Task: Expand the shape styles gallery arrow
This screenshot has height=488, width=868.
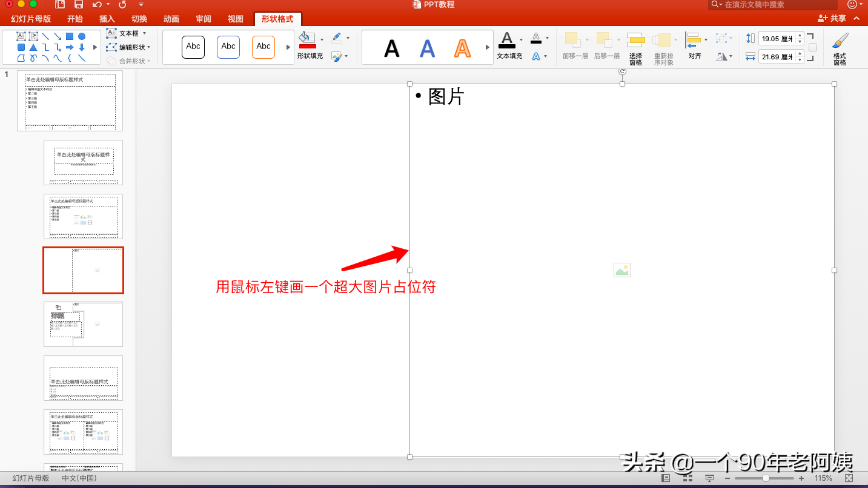Action: coord(288,47)
